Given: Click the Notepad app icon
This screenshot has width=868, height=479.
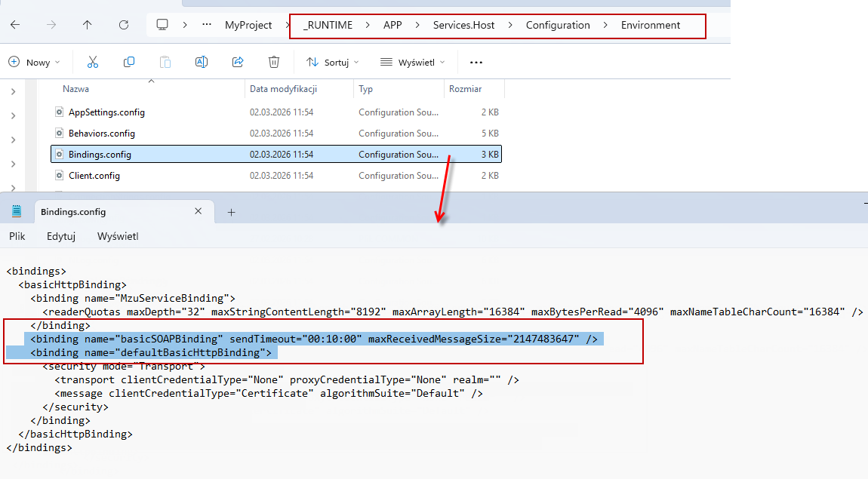Looking at the screenshot, I should pyautogui.click(x=17, y=211).
